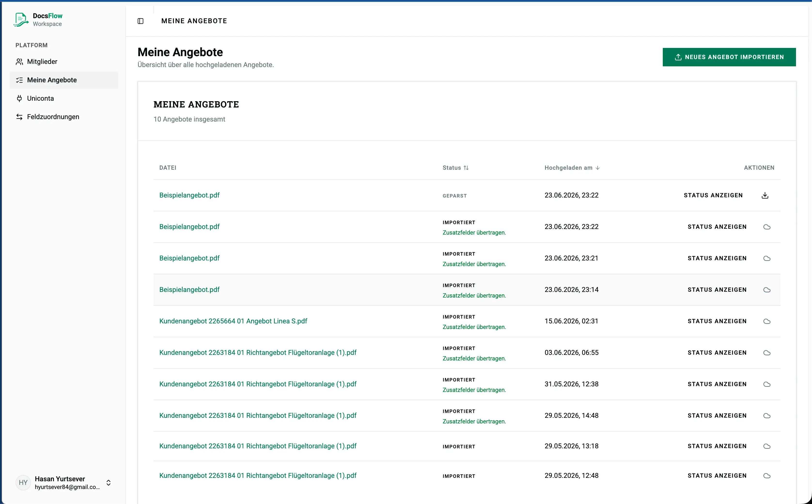Toggle the sidebar panel icon

click(141, 21)
